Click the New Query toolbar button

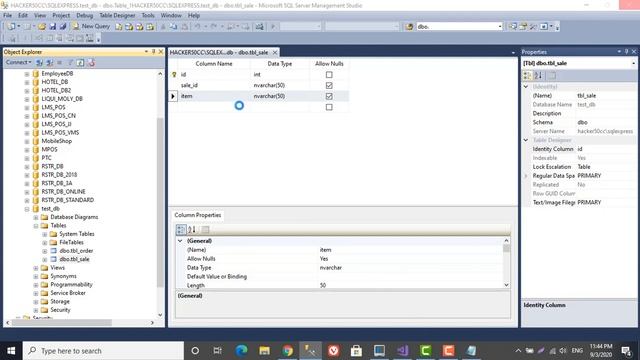click(91, 27)
